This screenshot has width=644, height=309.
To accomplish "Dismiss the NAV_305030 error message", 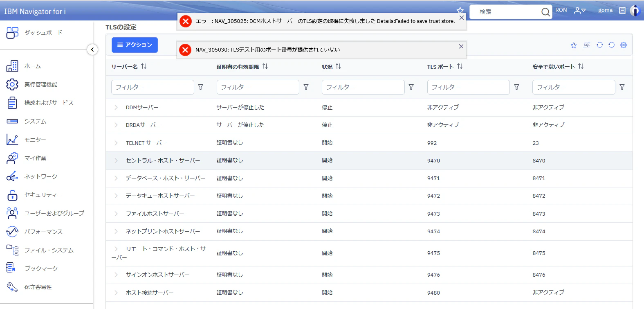I will pos(461,46).
